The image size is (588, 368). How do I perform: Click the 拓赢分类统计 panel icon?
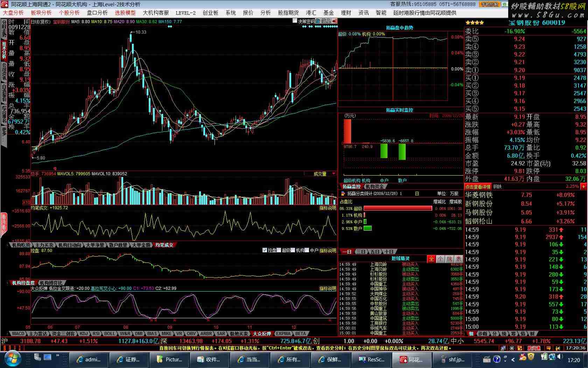pos(343,193)
